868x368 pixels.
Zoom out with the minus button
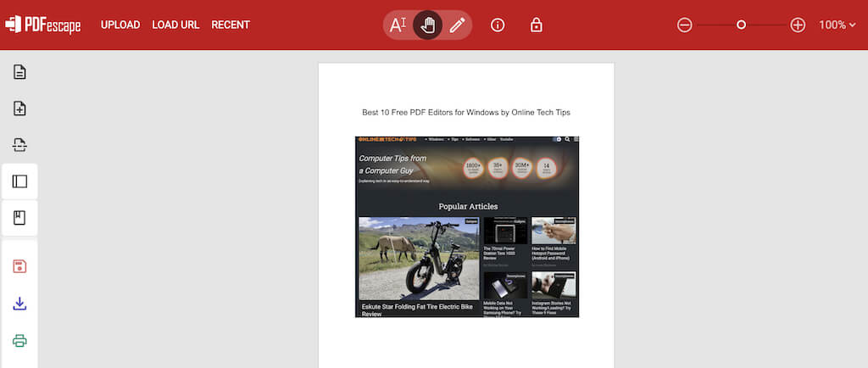coord(685,25)
